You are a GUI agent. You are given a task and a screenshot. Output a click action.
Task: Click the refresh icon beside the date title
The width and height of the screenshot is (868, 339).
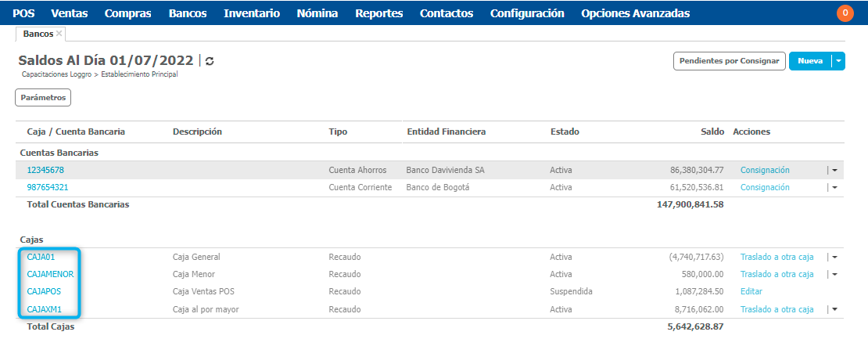pyautogui.click(x=210, y=61)
